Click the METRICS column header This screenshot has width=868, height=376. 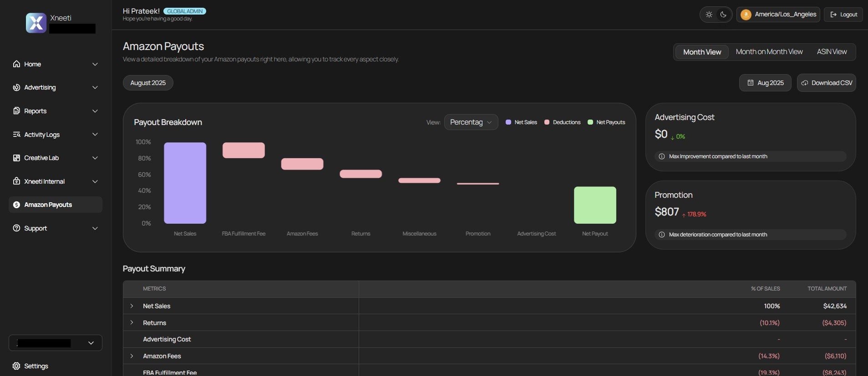[x=154, y=289]
